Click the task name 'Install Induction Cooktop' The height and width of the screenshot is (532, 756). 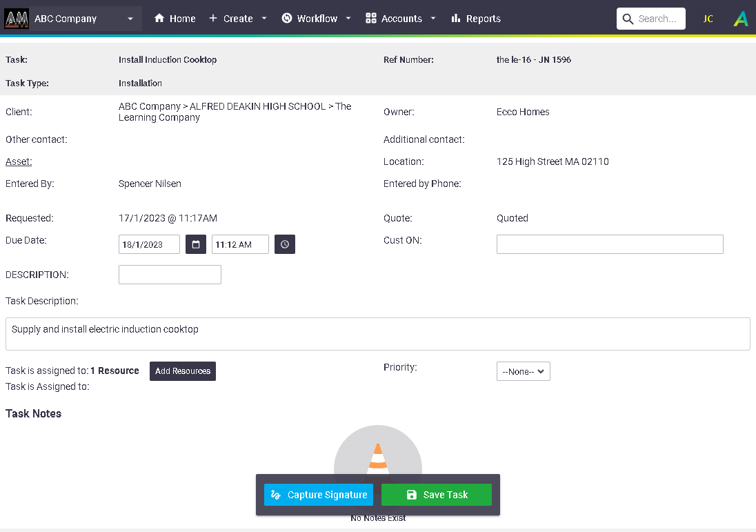tap(168, 60)
